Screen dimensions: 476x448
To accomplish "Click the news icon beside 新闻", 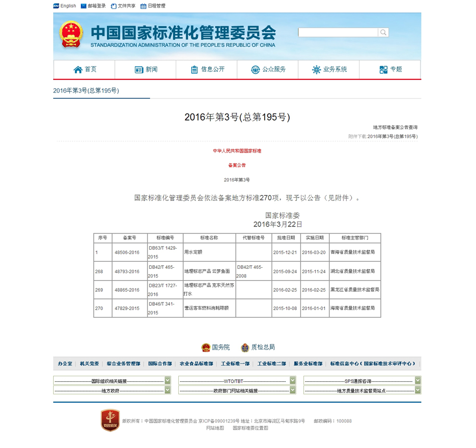I will pyautogui.click(x=139, y=70).
